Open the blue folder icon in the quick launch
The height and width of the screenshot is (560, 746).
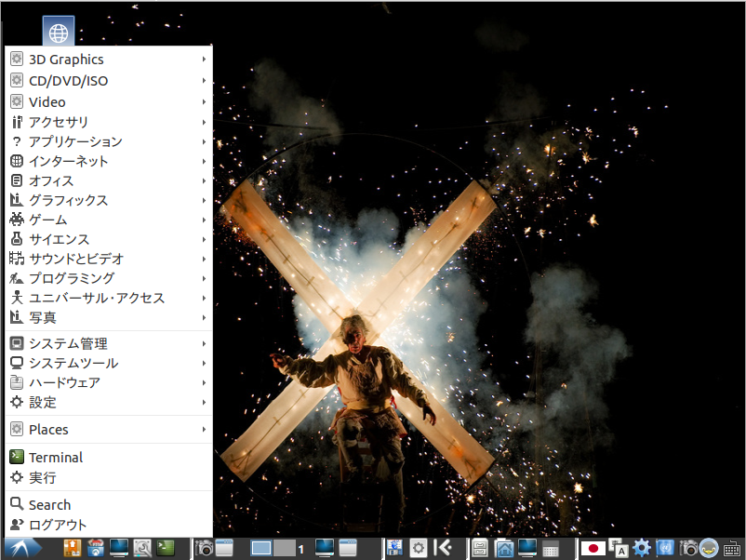(x=96, y=549)
